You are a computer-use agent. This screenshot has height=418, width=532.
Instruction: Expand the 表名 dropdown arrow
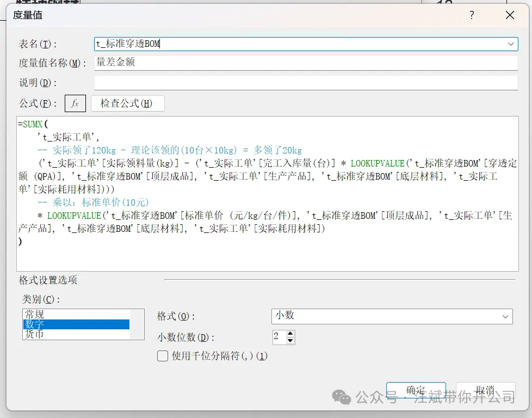[x=511, y=44]
